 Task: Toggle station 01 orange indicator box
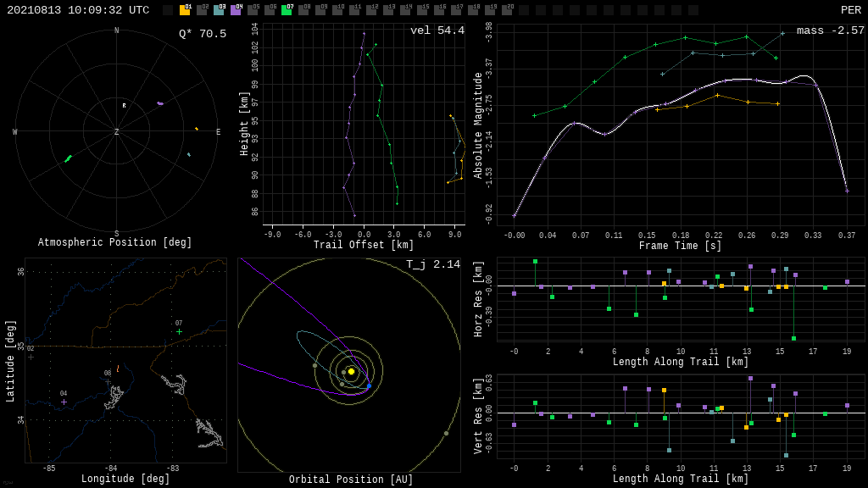pos(185,10)
